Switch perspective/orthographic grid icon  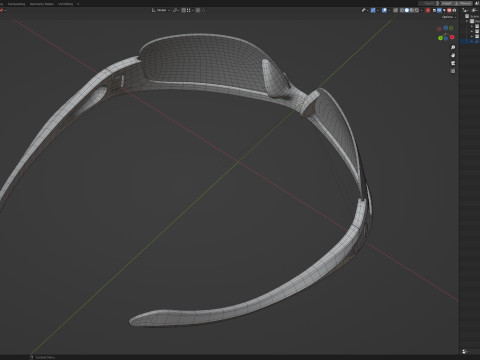(453, 71)
